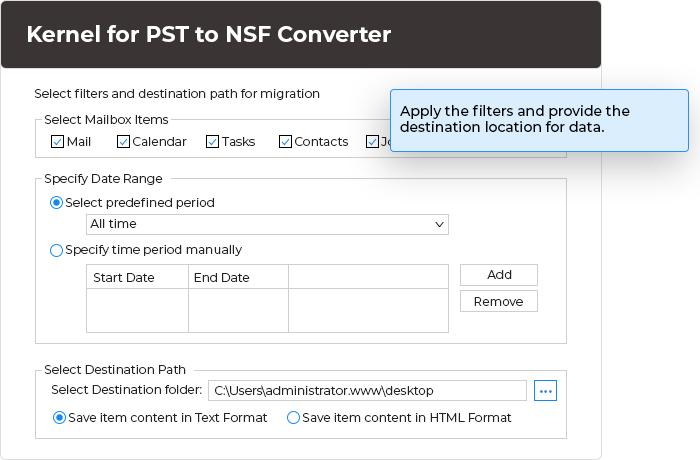Click the Add date range button
The height and width of the screenshot is (460, 700).
point(499,275)
